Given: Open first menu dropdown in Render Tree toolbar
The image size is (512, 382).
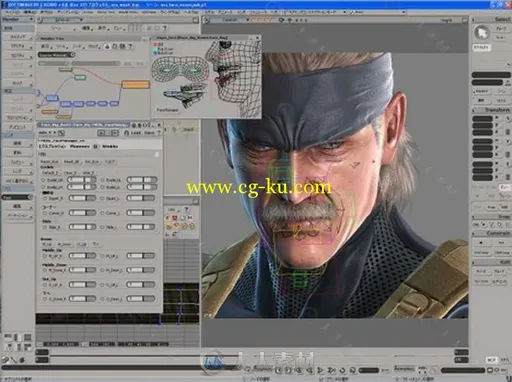Looking at the screenshot, I should 46,47.
